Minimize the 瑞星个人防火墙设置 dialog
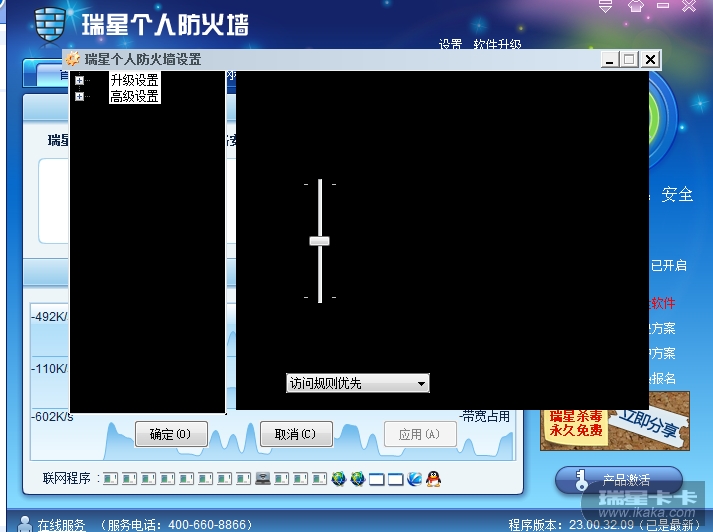713x532 pixels. coord(609,60)
